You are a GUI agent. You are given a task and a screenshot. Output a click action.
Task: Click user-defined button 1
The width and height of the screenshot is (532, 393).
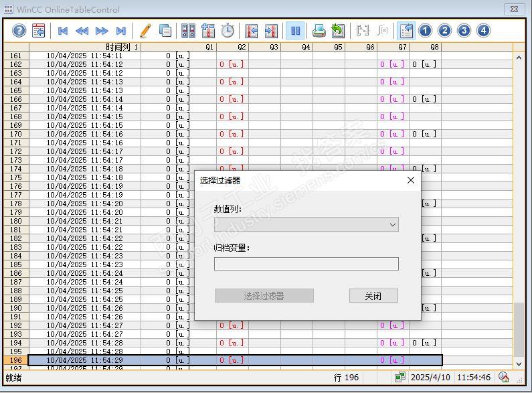coord(425,31)
